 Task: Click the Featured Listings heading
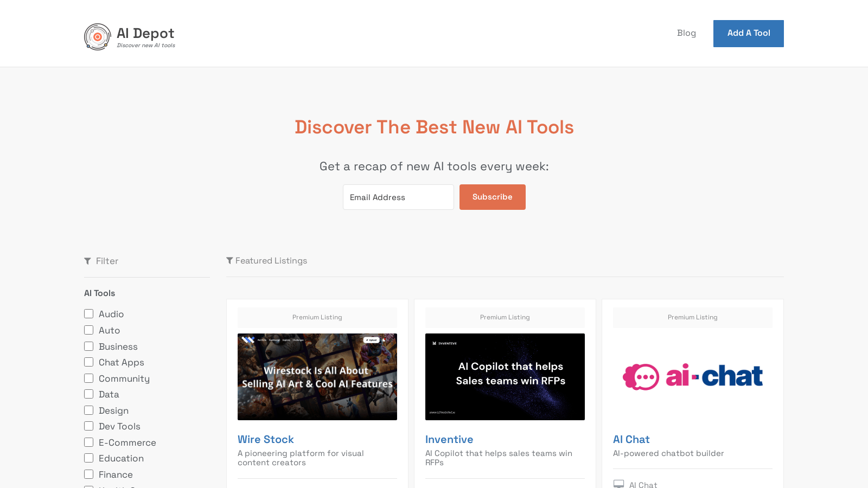tap(271, 261)
